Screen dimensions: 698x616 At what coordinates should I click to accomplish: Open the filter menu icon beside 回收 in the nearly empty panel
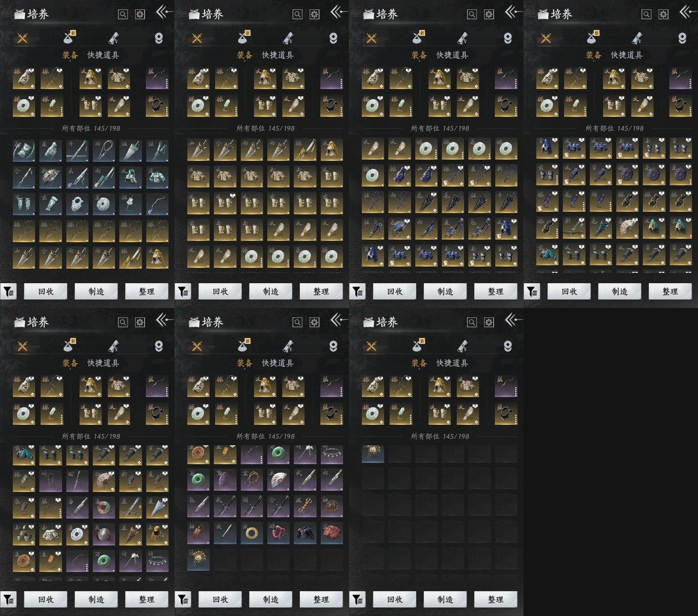tap(357, 599)
